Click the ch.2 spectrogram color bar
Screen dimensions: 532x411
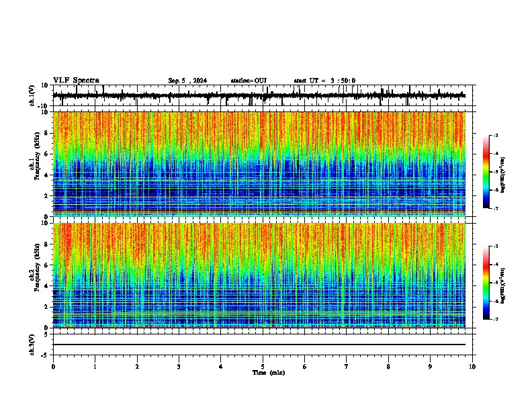pos(486,283)
